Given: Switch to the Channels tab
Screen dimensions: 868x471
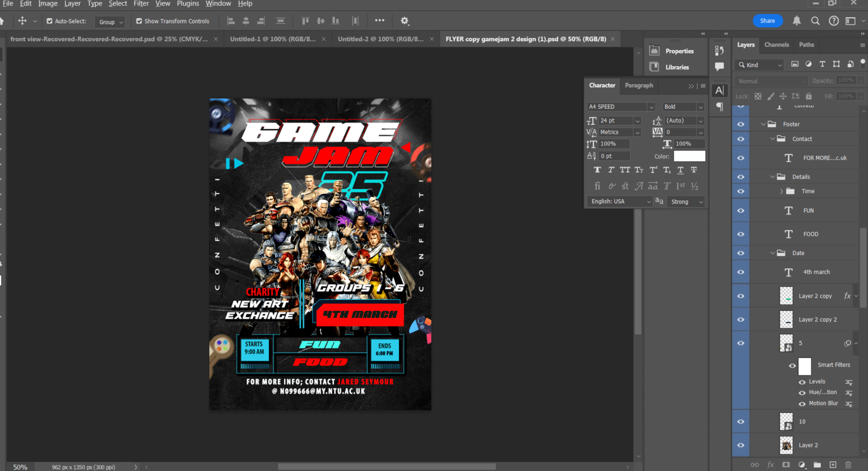Looking at the screenshot, I should click(x=776, y=45).
